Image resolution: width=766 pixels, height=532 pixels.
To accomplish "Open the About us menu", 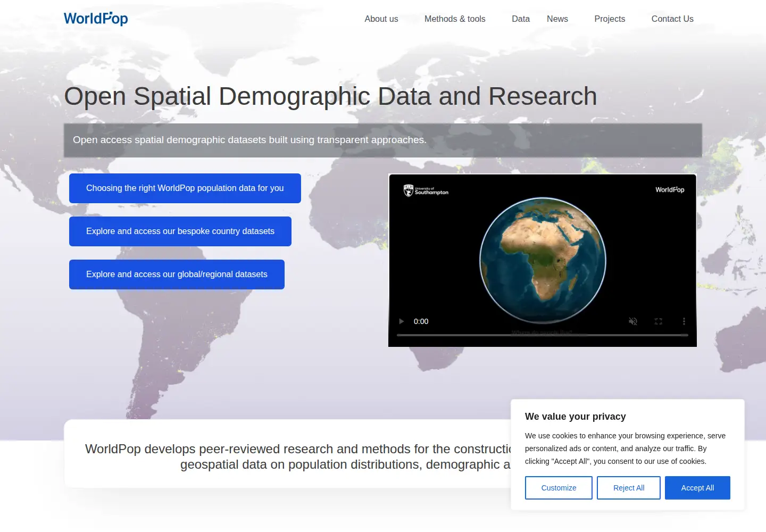I will (381, 19).
